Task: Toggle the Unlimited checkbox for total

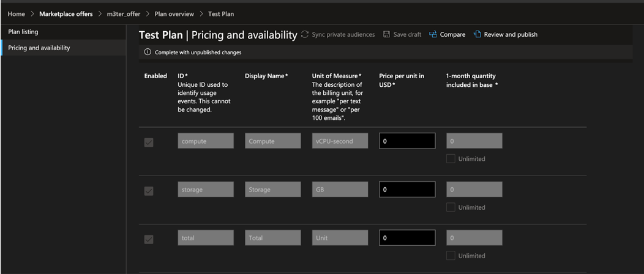Action: pyautogui.click(x=451, y=256)
